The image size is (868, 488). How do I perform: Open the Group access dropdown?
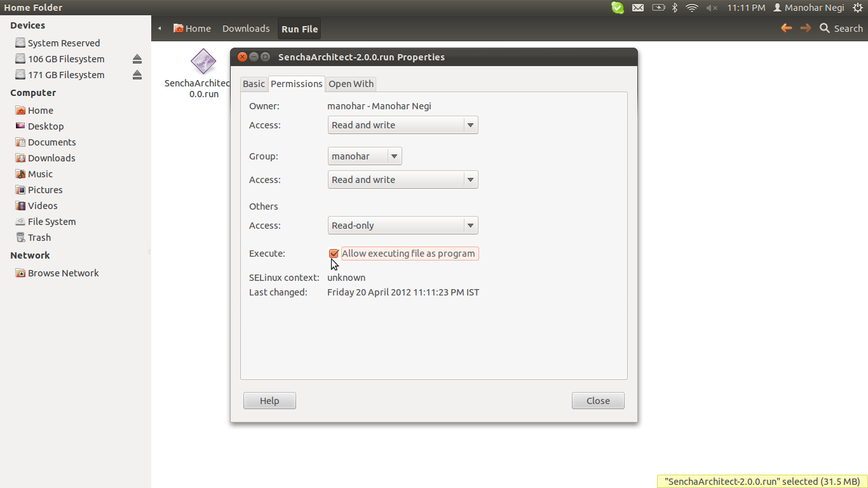(x=403, y=180)
